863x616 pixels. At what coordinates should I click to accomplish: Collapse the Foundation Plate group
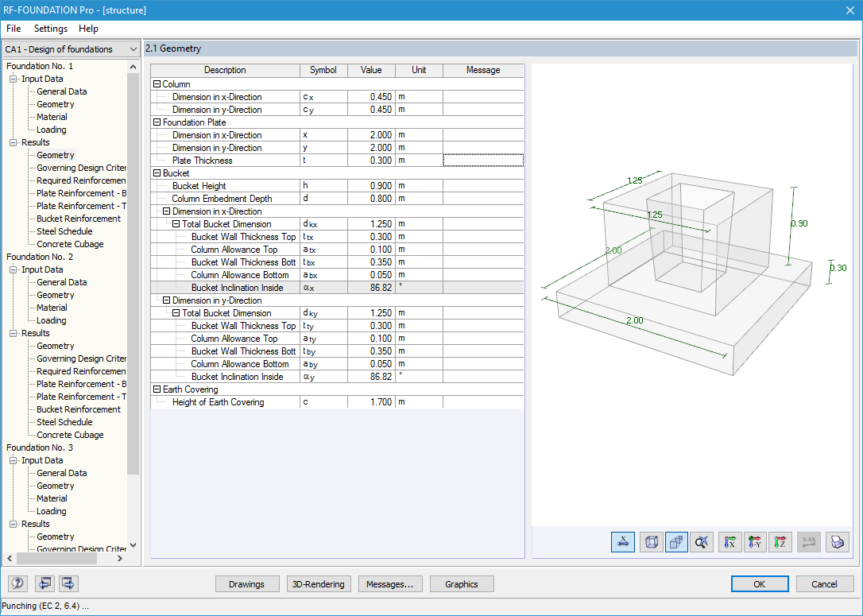157,122
